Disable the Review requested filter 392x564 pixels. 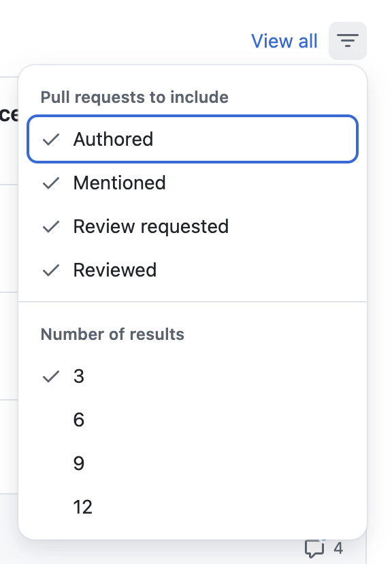coord(193,227)
